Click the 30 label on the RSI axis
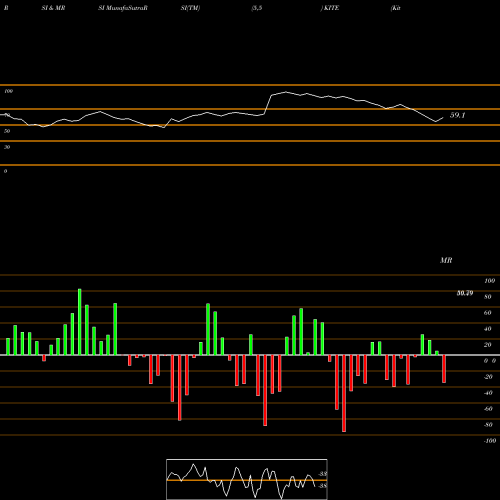Image resolution: width=500 pixels, height=500 pixels. 7,147
